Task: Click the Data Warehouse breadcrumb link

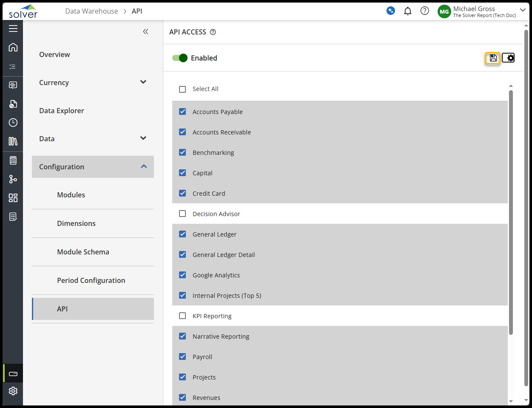Action: (91, 11)
